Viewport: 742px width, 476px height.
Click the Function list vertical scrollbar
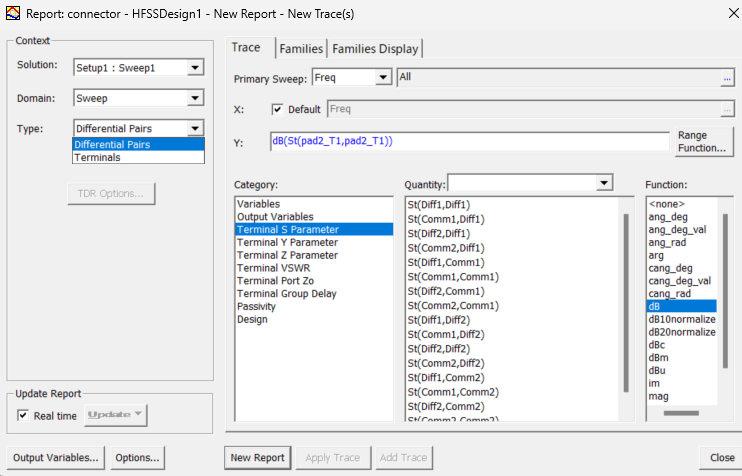tap(725, 291)
